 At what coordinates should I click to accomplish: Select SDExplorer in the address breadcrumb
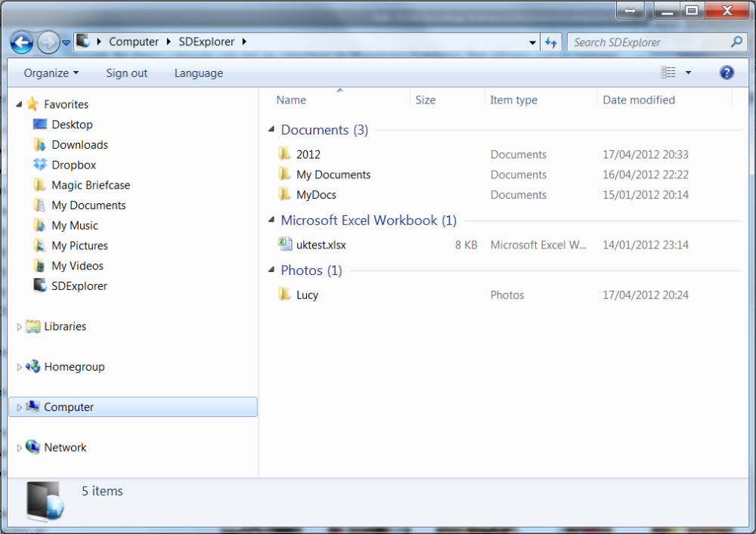pyautogui.click(x=206, y=42)
